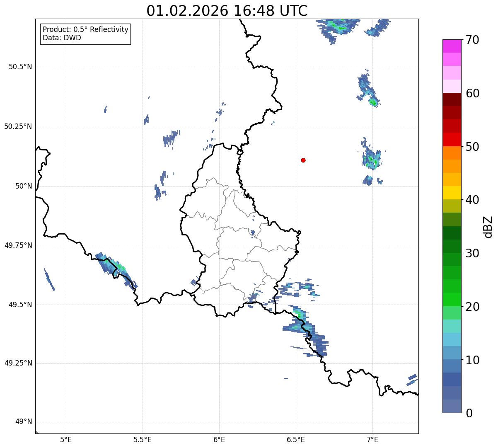
Task: Click the 6.5°E longitude label
Action: 296,439
